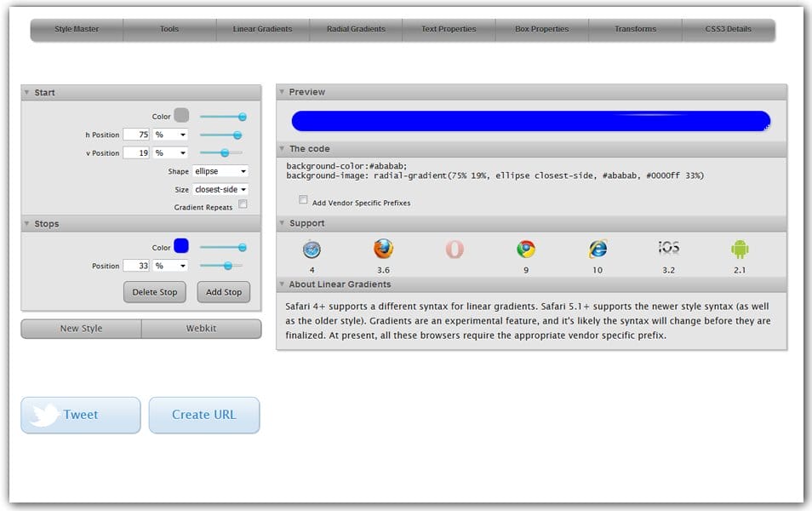This screenshot has height=511, width=812.
Task: Click the Chrome browser icon
Action: [x=526, y=250]
